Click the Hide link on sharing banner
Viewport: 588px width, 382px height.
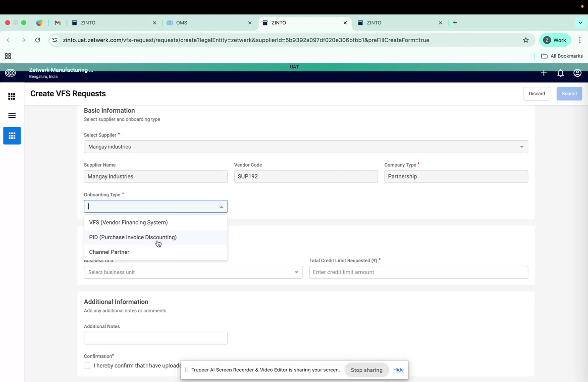coord(398,370)
